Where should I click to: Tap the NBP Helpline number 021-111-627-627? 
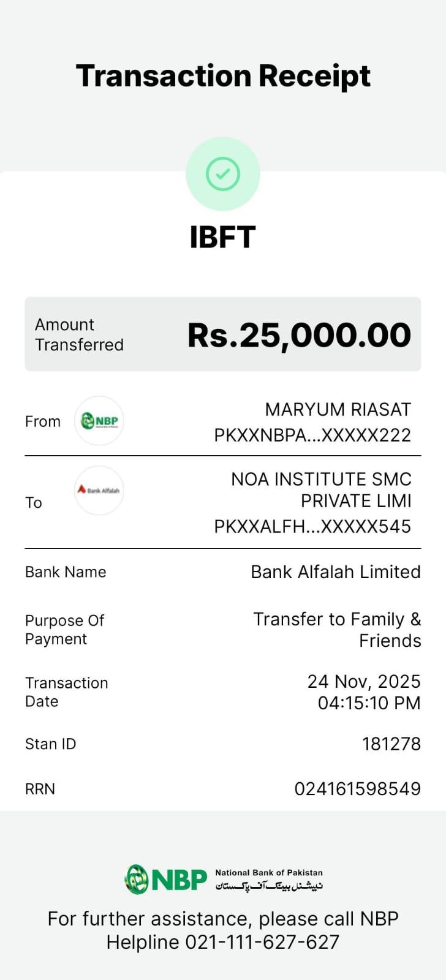[x=262, y=942]
